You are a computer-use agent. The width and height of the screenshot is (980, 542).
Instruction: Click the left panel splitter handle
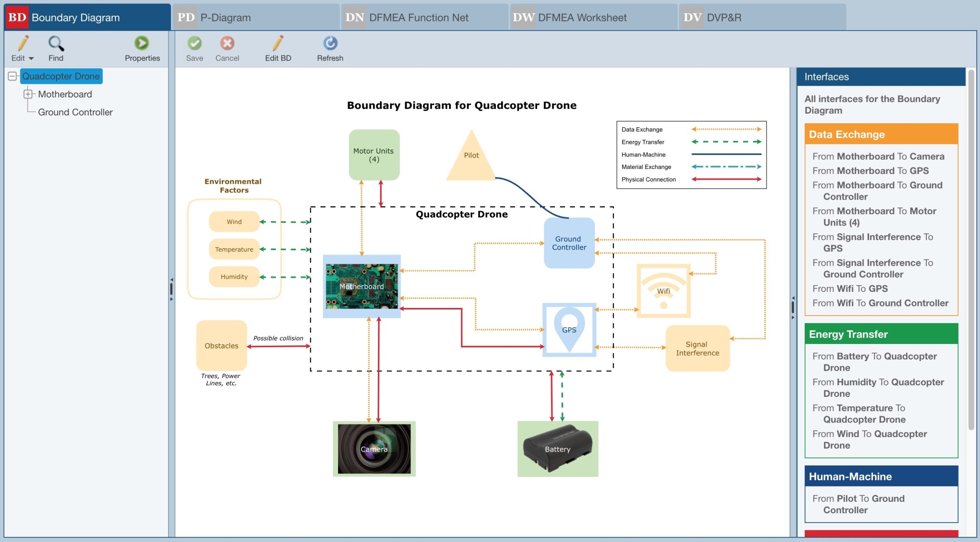coord(171,289)
